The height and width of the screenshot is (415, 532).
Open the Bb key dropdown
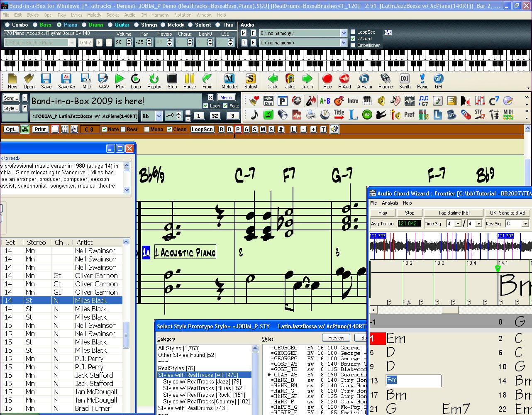(159, 116)
